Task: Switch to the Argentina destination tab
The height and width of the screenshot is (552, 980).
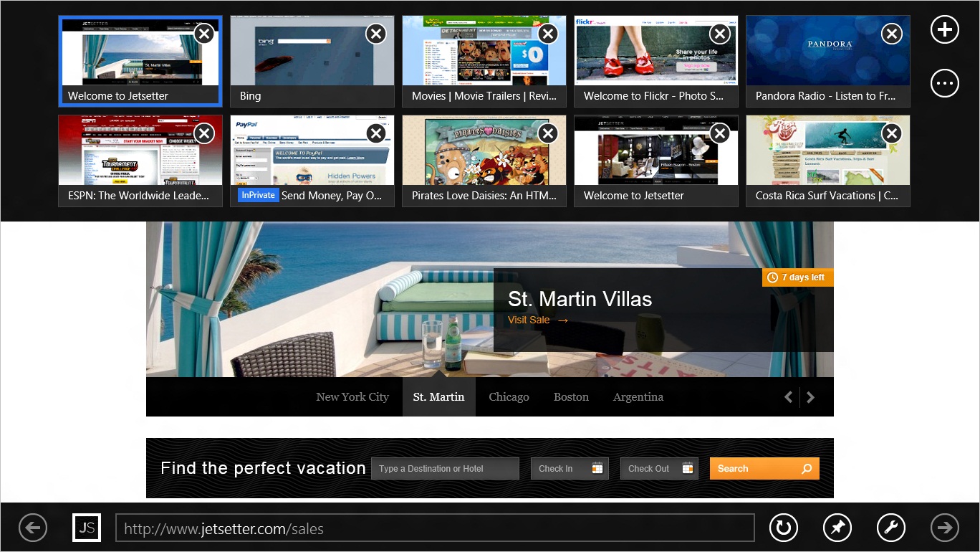Action: (x=638, y=396)
